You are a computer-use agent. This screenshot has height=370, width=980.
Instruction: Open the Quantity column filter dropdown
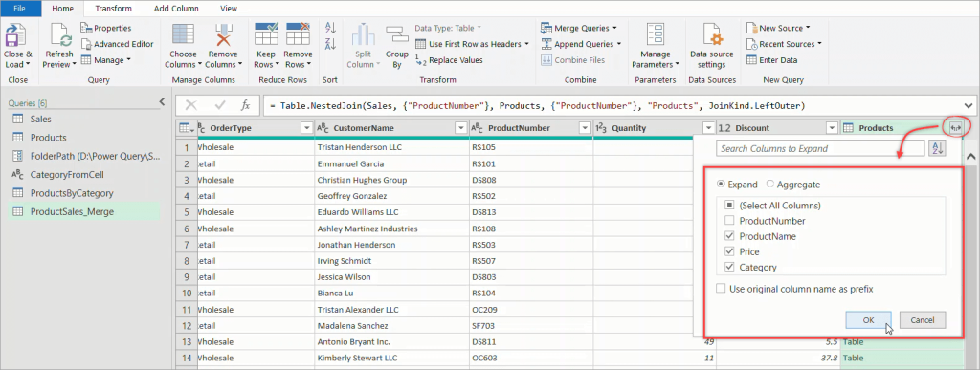click(x=708, y=128)
